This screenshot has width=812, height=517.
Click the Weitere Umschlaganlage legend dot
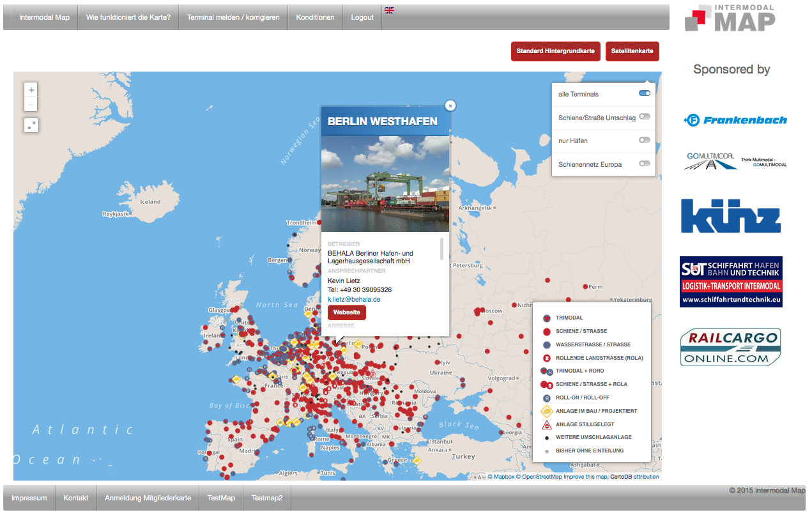tap(546, 438)
